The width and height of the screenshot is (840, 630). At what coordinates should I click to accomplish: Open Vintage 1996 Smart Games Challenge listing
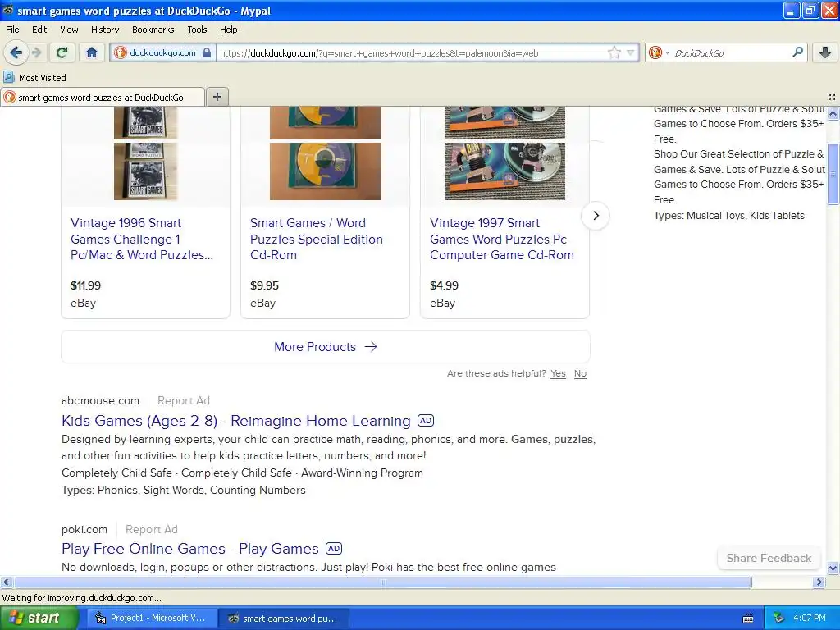pyautogui.click(x=142, y=239)
